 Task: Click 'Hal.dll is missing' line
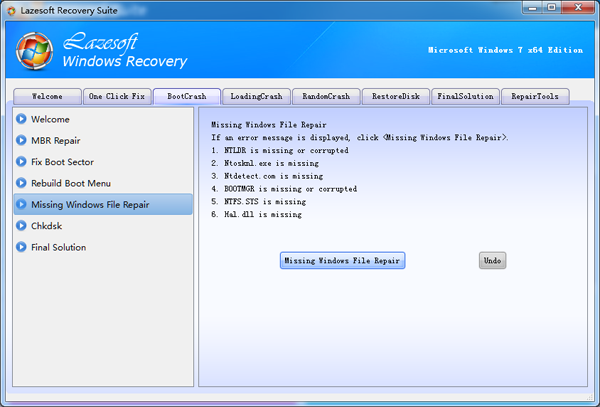pos(263,215)
